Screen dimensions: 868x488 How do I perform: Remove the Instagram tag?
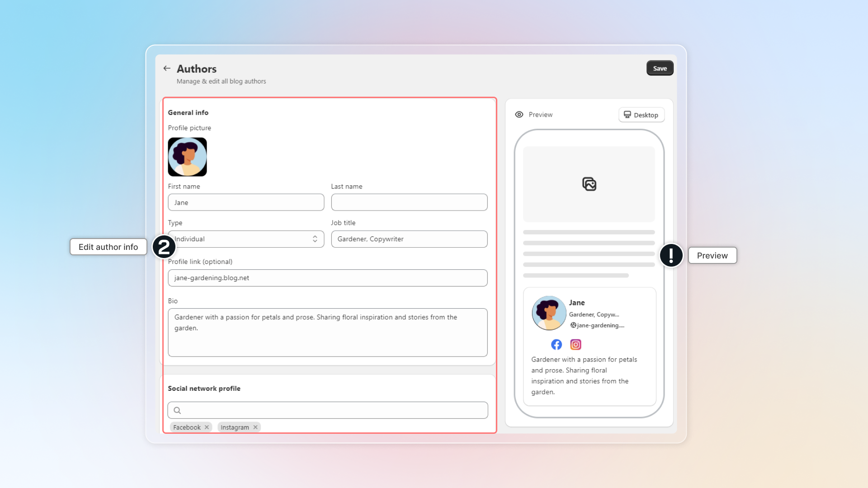(255, 427)
